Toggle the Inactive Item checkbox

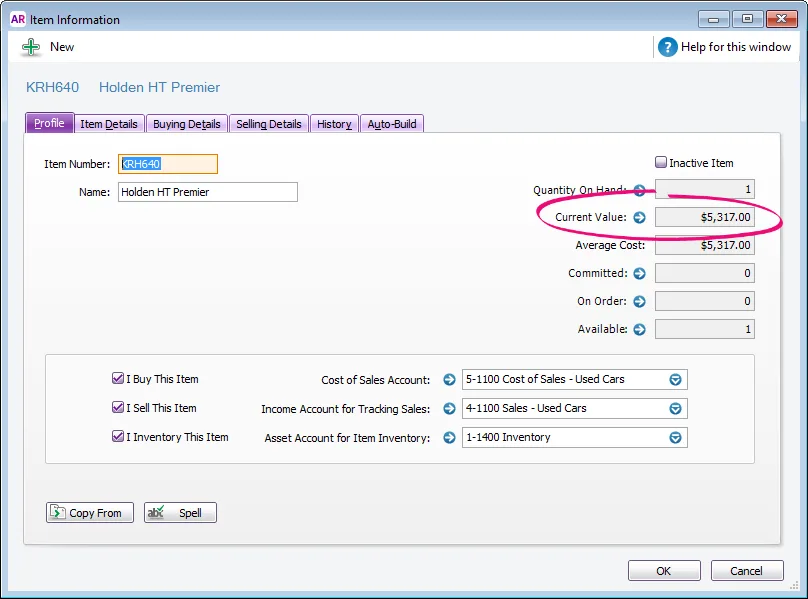[661, 162]
